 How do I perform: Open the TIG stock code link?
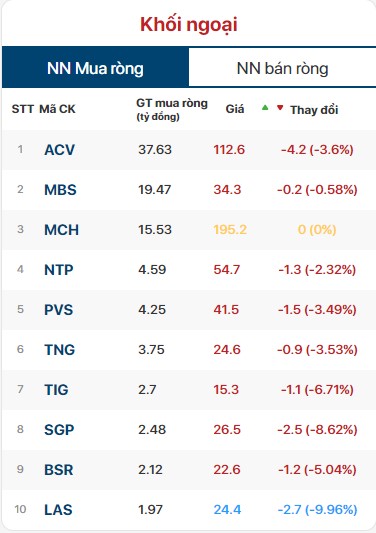[56, 390]
